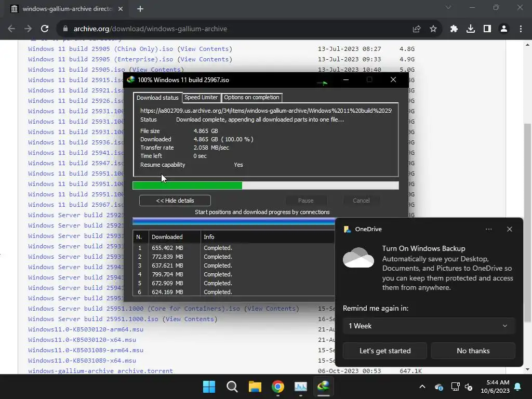Screen dimensions: 532x399
Task: Open 'Windows11.0-KB5030120-x64.msu' link
Action: coord(82,340)
